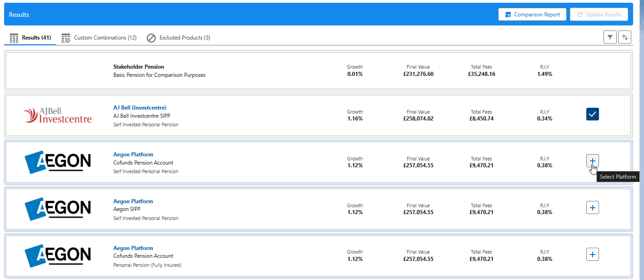Click Aegon logo beside Aegon SIPP

(57, 209)
